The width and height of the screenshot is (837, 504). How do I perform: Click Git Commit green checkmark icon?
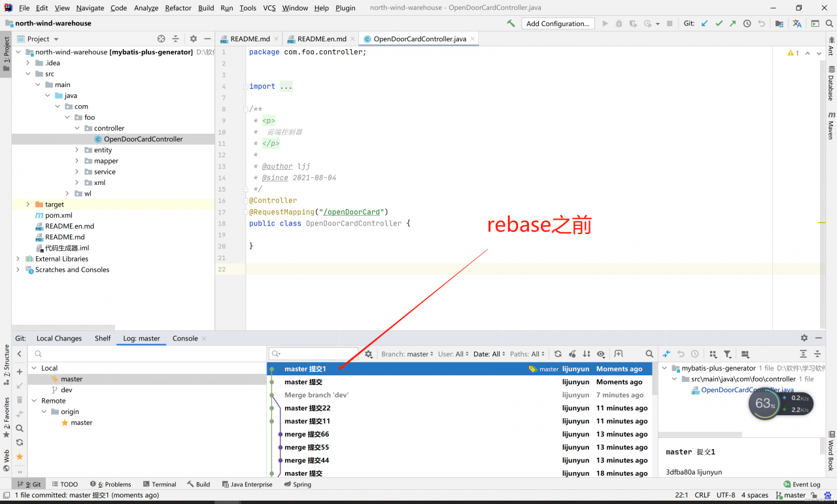719,24
